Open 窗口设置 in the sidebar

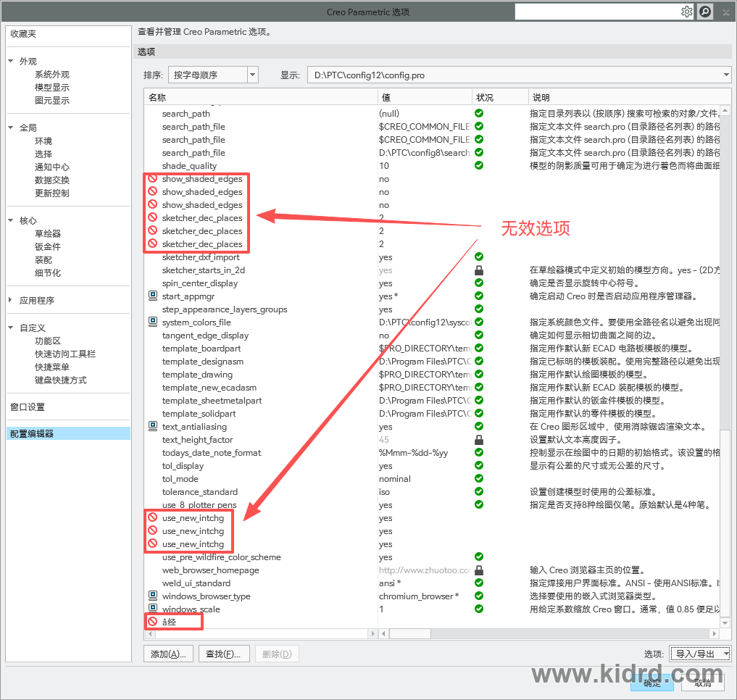click(28, 407)
